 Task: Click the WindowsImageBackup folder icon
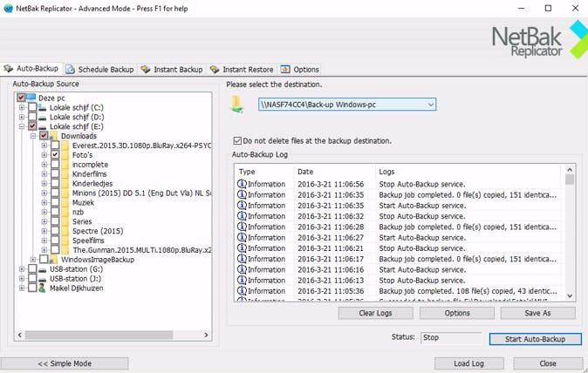pos(53,260)
